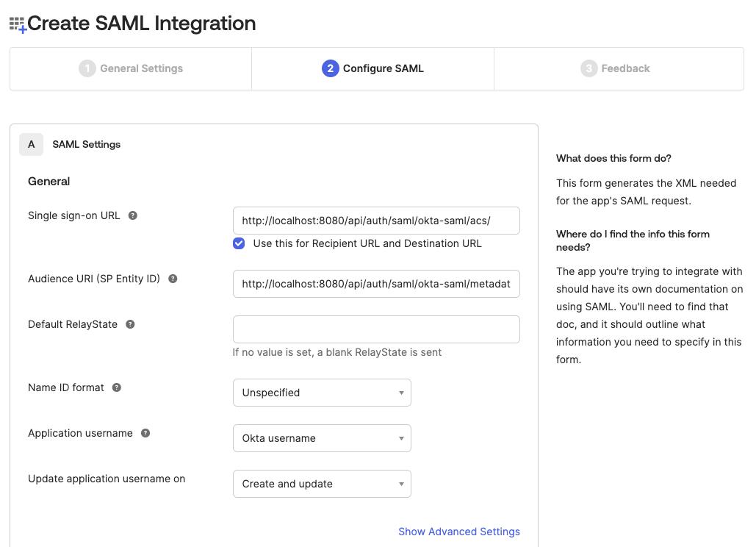Open Update application username on dropdown
The width and height of the screenshot is (756, 547).
(x=322, y=484)
